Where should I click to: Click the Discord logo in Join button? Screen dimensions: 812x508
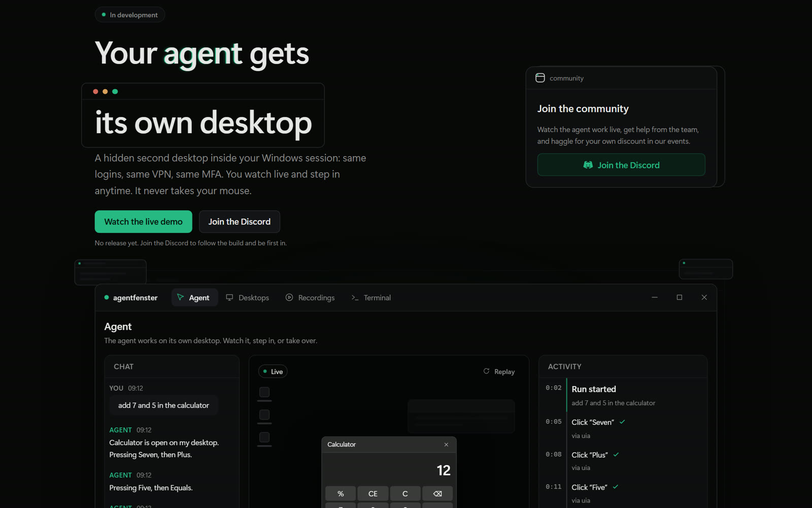(588, 165)
